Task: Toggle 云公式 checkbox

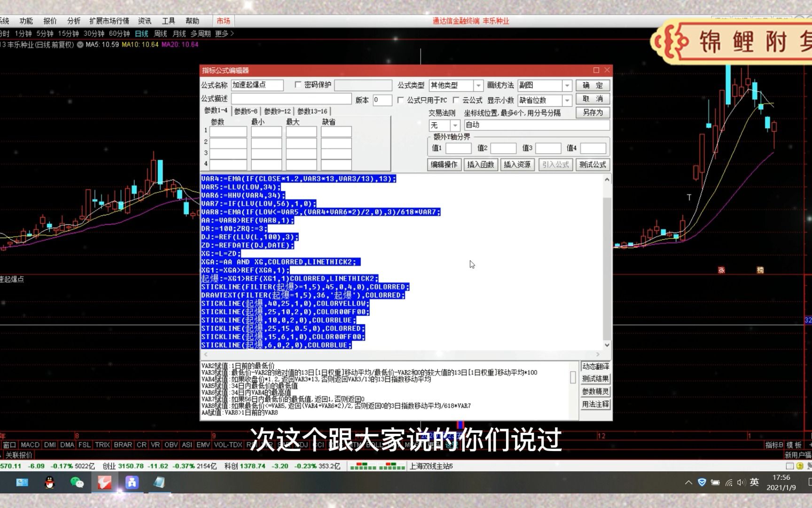Action: click(x=456, y=100)
